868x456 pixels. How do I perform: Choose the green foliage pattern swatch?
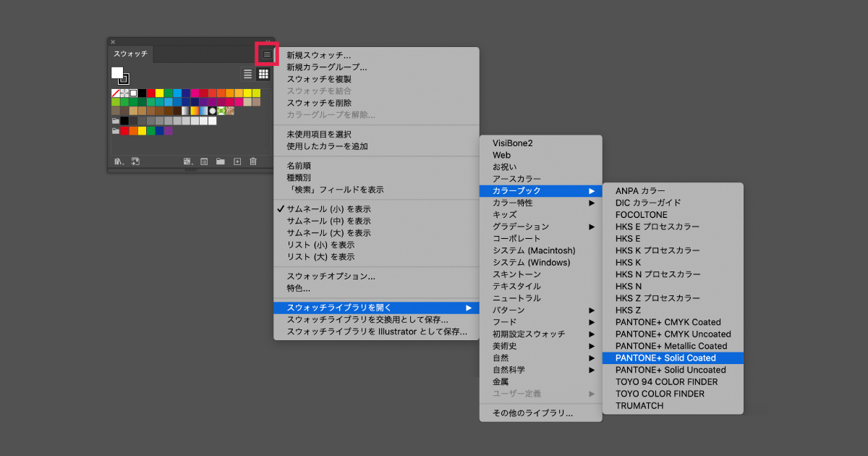click(x=221, y=111)
